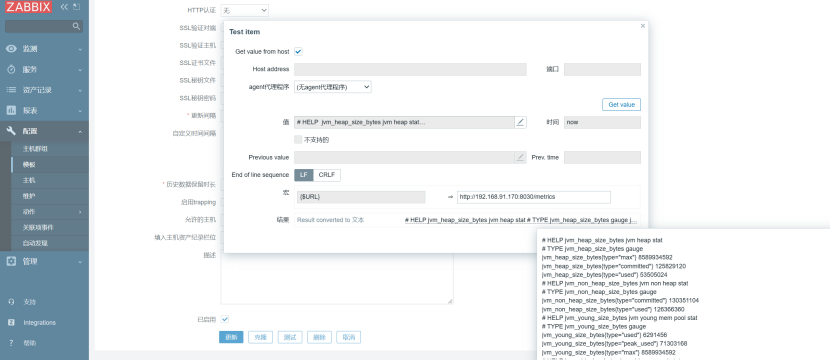Image resolution: width=831 pixels, height=360 pixels.
Task: Uncheck Get value from host
Action: (298, 51)
